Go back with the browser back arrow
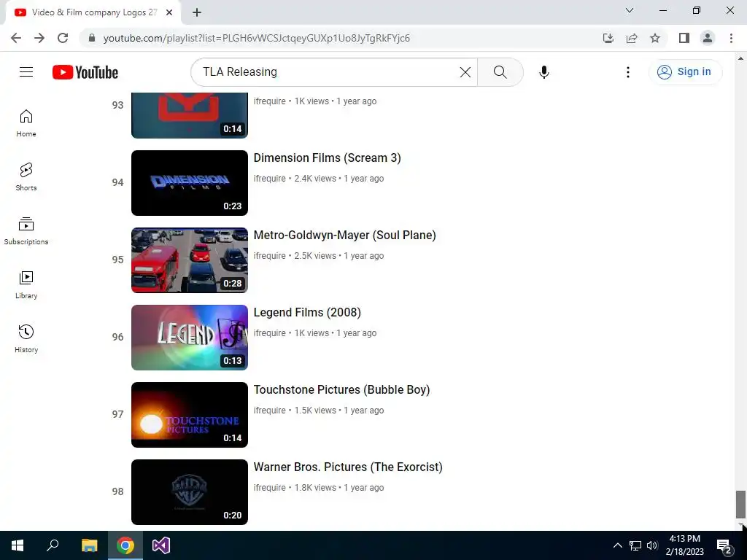This screenshot has height=560, width=747. point(16,38)
